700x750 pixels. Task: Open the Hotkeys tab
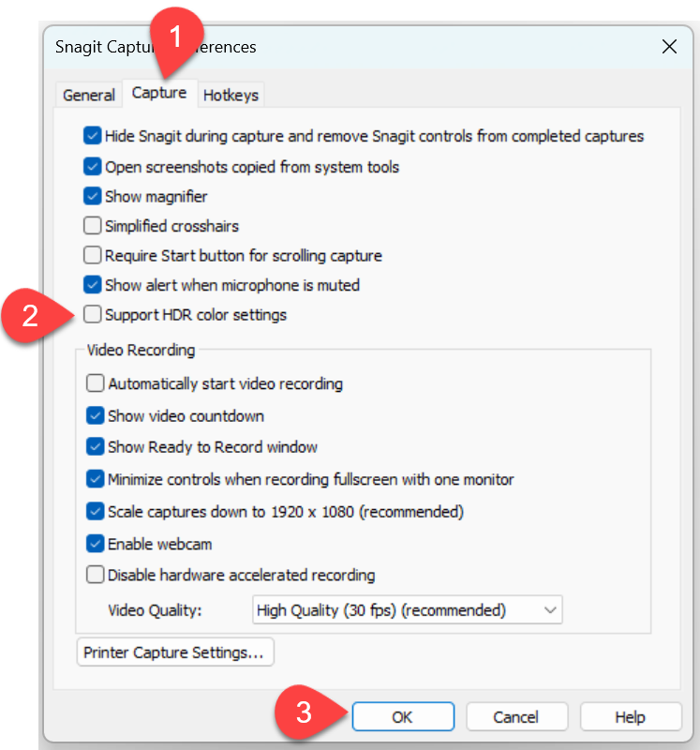(x=231, y=95)
